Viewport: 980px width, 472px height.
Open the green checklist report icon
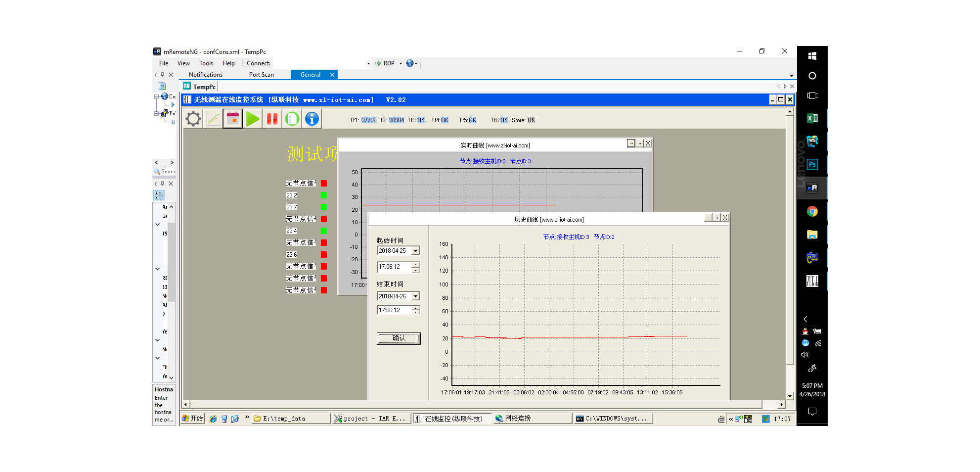pyautogui.click(x=292, y=119)
